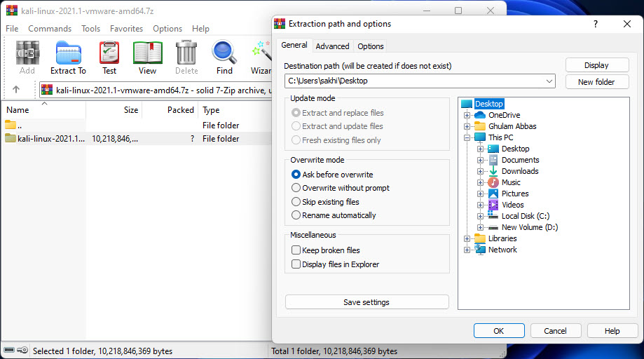This screenshot has width=644, height=359.
Task: Click the Save settings button
Action: 366,302
